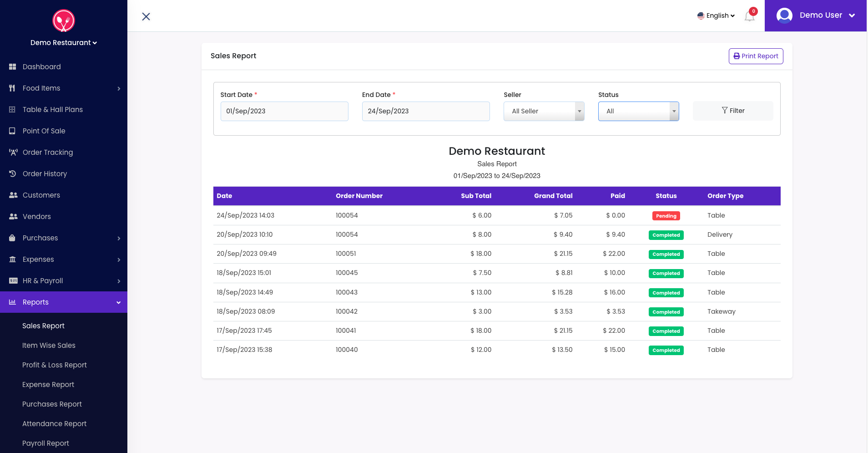Open the Dashboard from sidebar

click(x=42, y=66)
